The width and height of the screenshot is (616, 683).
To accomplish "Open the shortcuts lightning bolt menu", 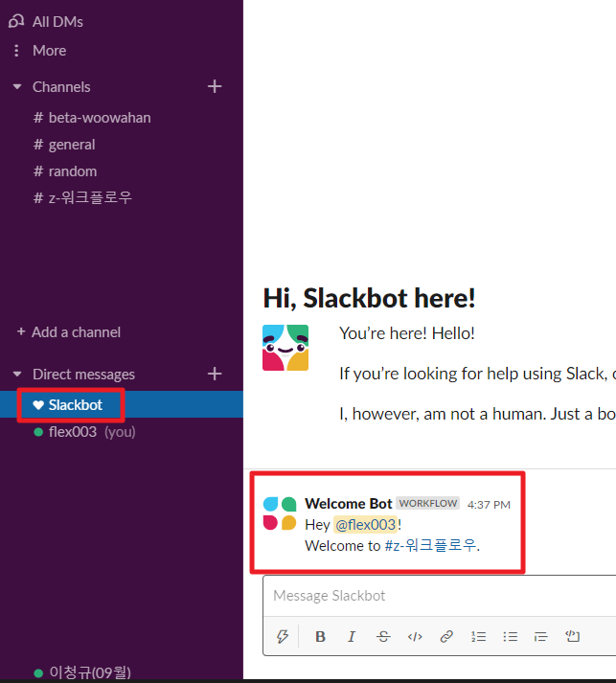I will pyautogui.click(x=283, y=636).
